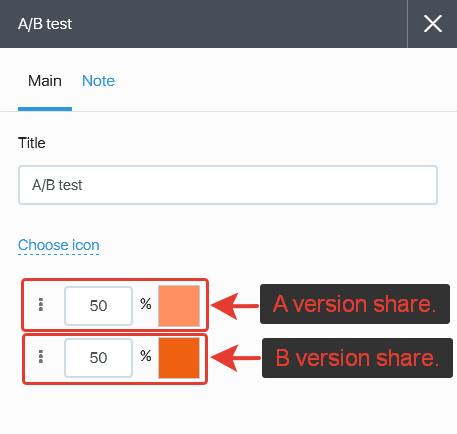This screenshot has height=434, width=457.
Task: Click the percent sign in A version row
Action: (146, 304)
